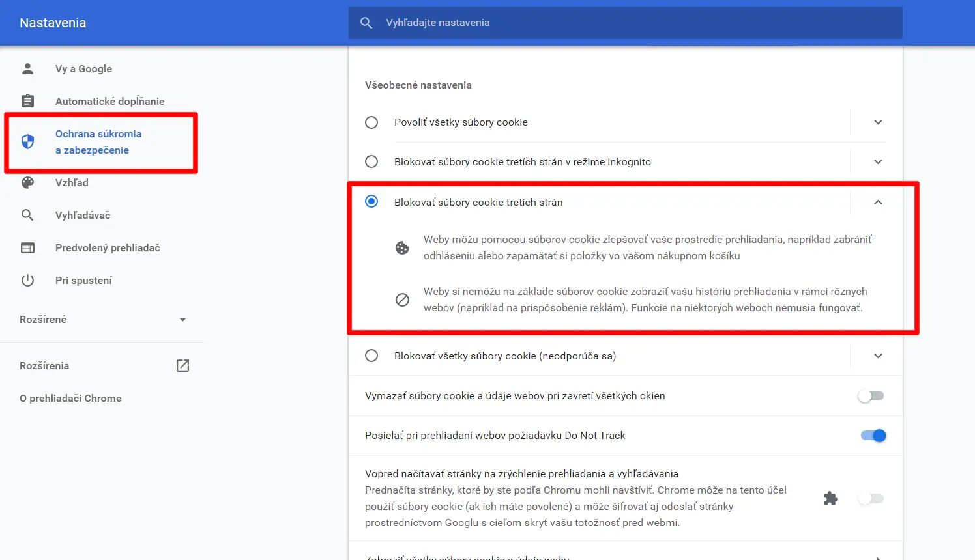The height and width of the screenshot is (560, 975).
Task: Open O prehliadači Chrome page
Action: point(70,398)
